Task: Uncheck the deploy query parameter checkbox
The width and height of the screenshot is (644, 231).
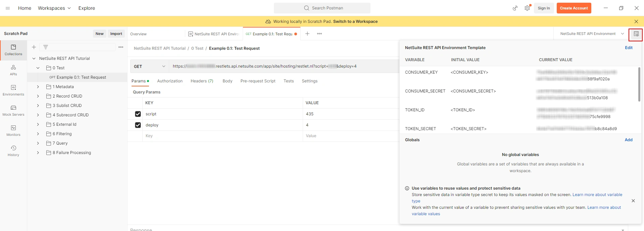Action: point(138,125)
